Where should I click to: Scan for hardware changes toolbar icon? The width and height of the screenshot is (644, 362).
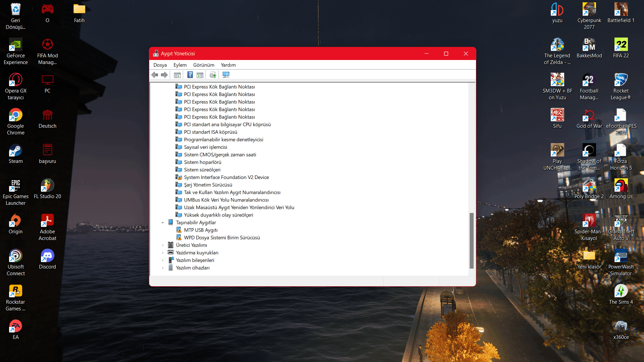(226, 75)
